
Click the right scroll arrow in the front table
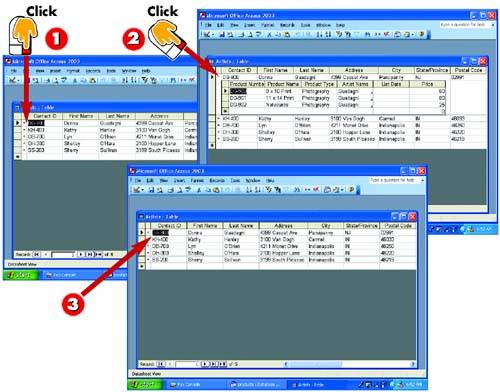tap(413, 364)
